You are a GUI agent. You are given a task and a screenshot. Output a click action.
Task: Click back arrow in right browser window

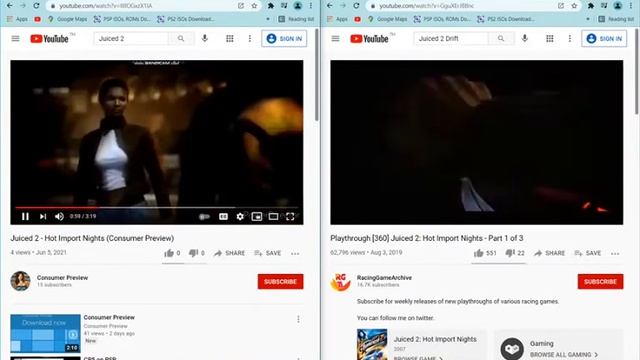click(329, 6)
